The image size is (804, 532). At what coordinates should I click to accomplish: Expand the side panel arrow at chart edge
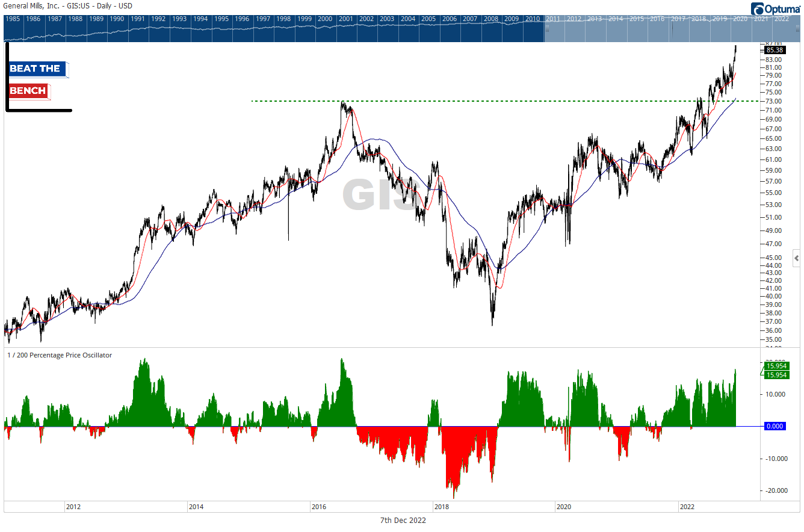[x=797, y=259]
